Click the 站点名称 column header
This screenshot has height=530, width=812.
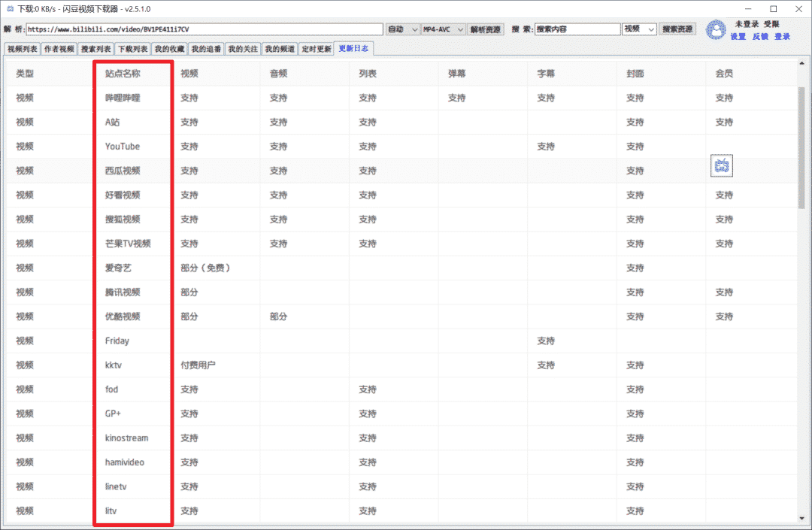pos(123,74)
